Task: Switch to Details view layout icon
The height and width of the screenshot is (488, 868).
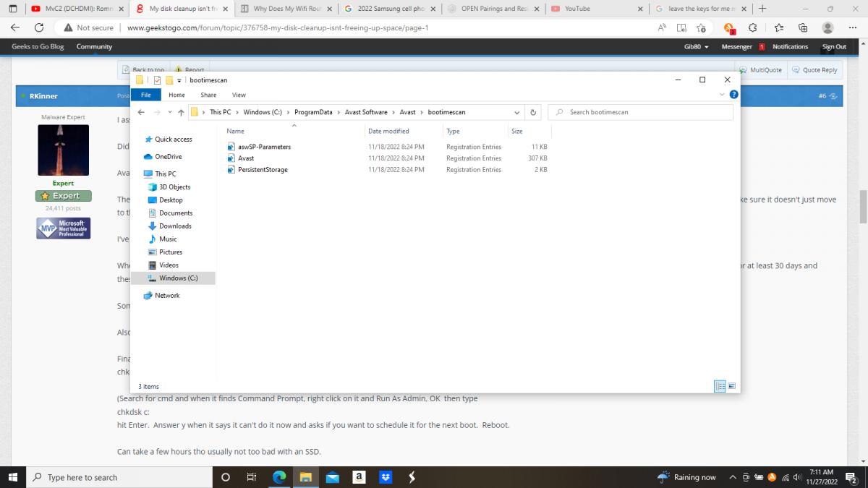Action: tap(720, 386)
